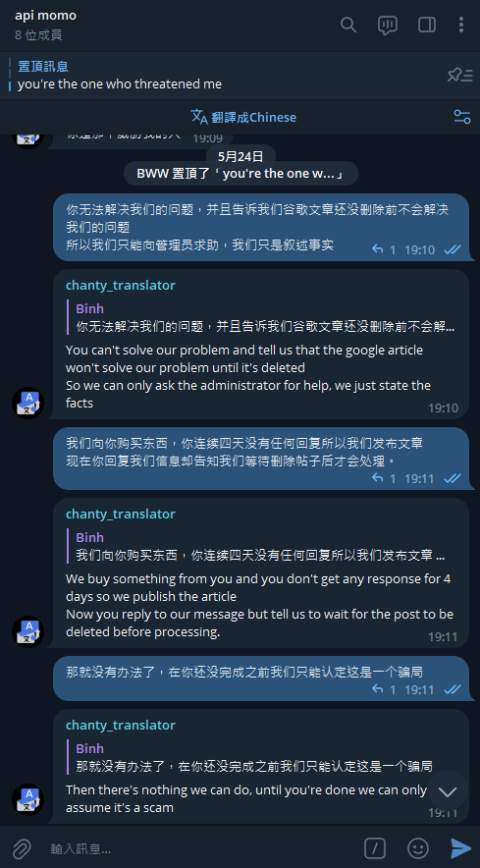Click the send message arrow icon
The image size is (480, 868).
point(460,848)
